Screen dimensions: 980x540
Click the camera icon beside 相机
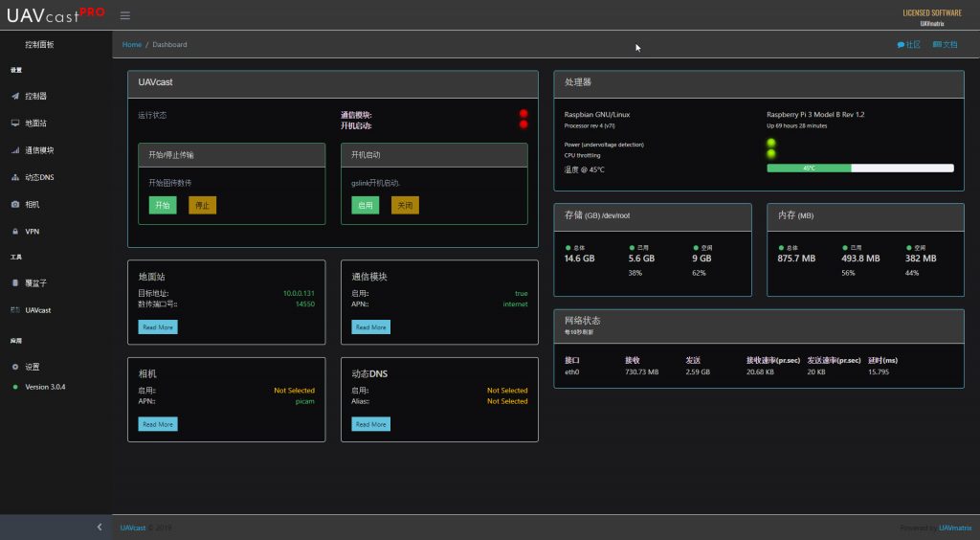point(15,204)
